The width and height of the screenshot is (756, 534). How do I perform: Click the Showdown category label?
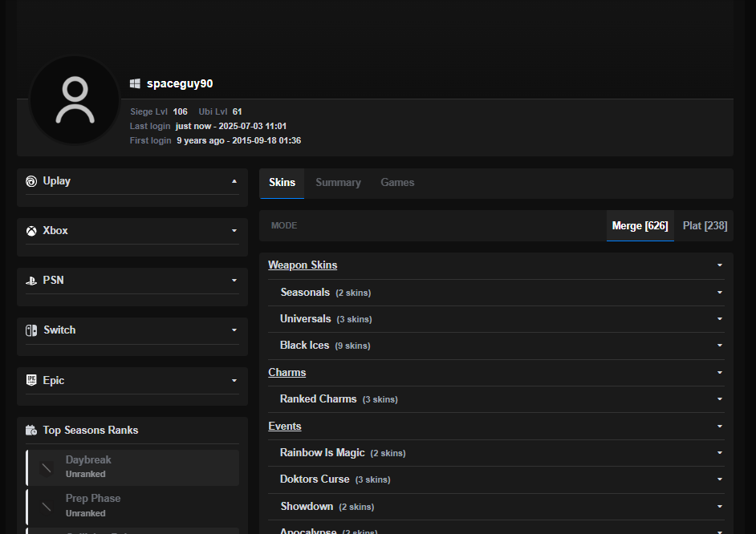click(x=307, y=507)
